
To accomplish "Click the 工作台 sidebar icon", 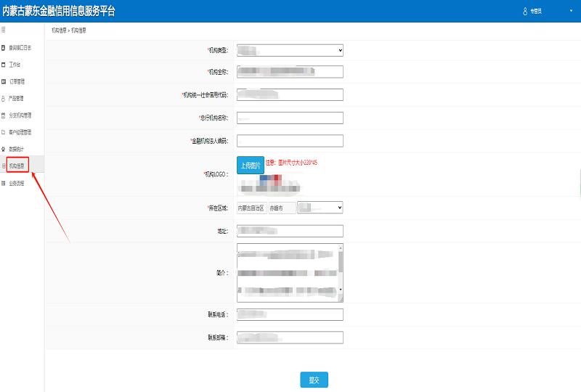I will point(4,65).
